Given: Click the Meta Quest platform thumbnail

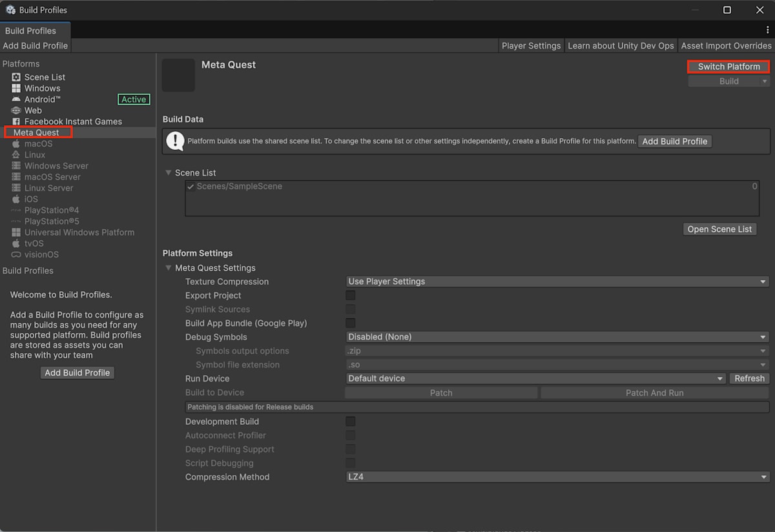Looking at the screenshot, I should tap(178, 75).
